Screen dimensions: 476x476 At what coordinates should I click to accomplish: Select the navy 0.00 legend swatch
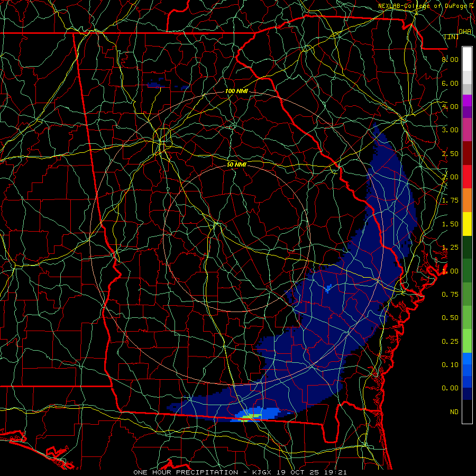pyautogui.click(x=467, y=394)
